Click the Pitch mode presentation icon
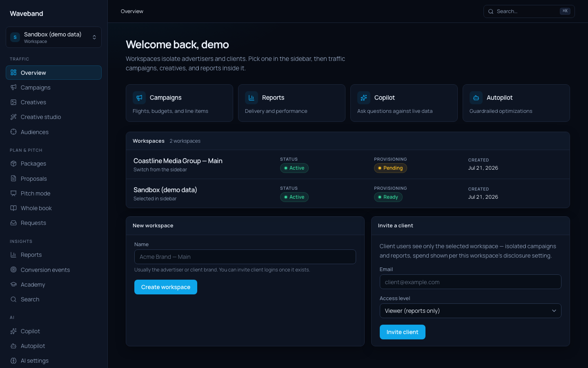The image size is (588, 368). coord(13,193)
